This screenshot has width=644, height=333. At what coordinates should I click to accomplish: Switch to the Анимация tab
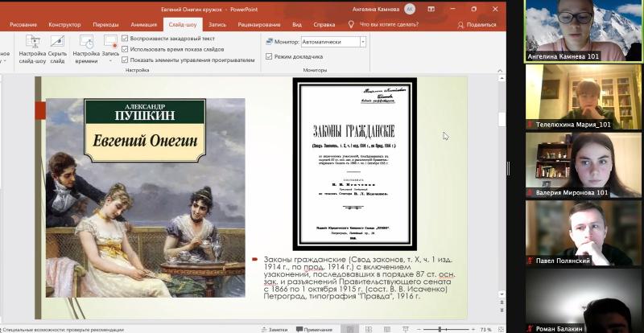pyautogui.click(x=144, y=25)
